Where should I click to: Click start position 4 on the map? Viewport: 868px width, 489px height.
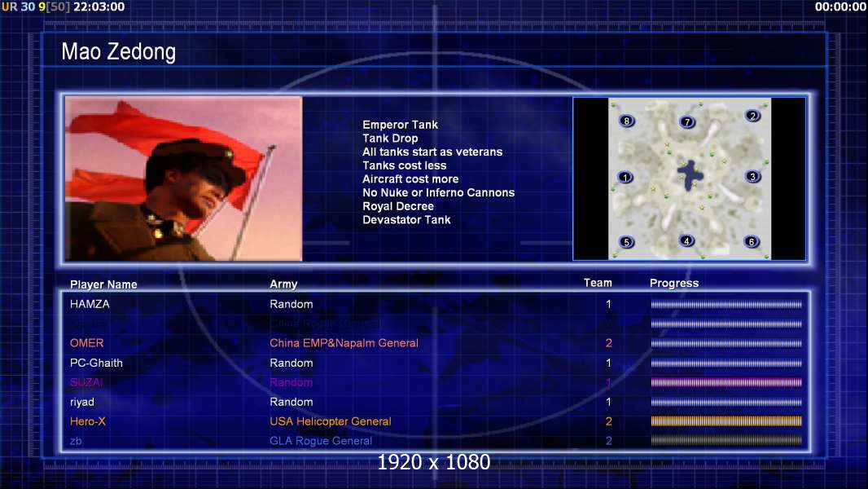click(686, 241)
